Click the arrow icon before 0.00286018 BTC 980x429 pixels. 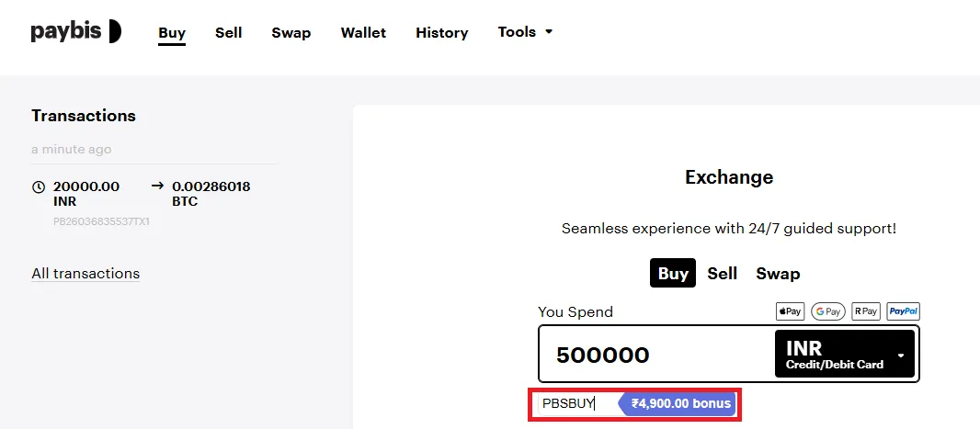(157, 186)
